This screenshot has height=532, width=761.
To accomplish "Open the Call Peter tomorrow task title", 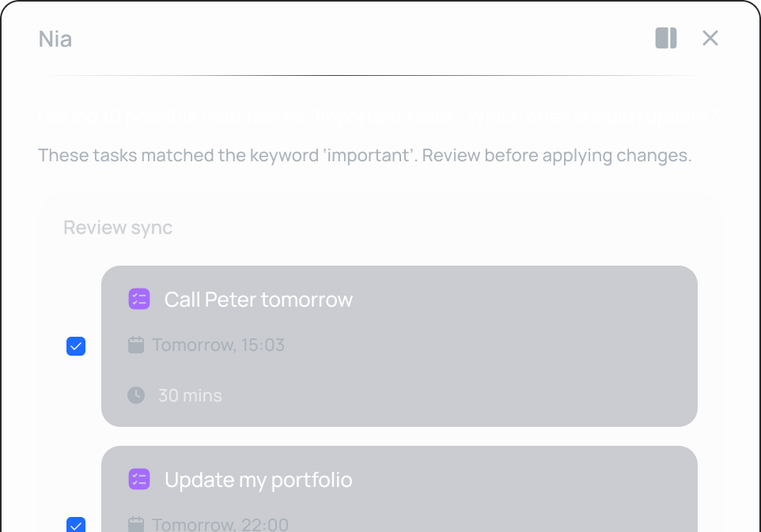I will 259,300.
